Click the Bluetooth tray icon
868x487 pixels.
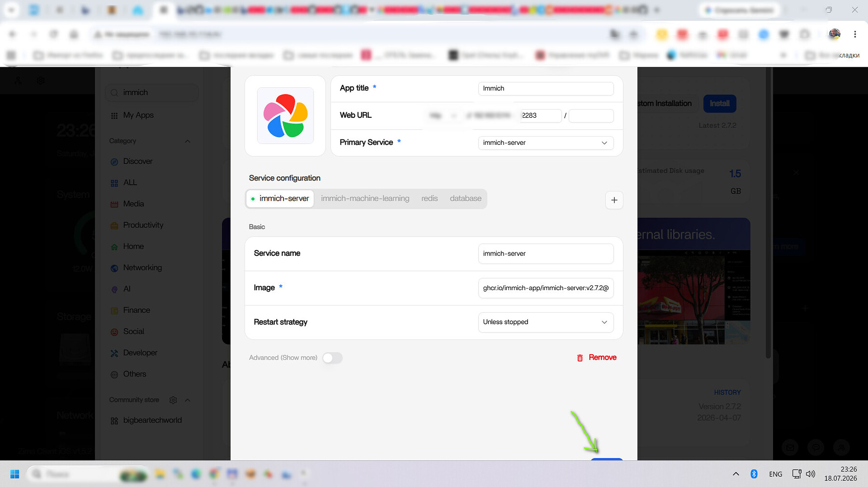[754, 474]
